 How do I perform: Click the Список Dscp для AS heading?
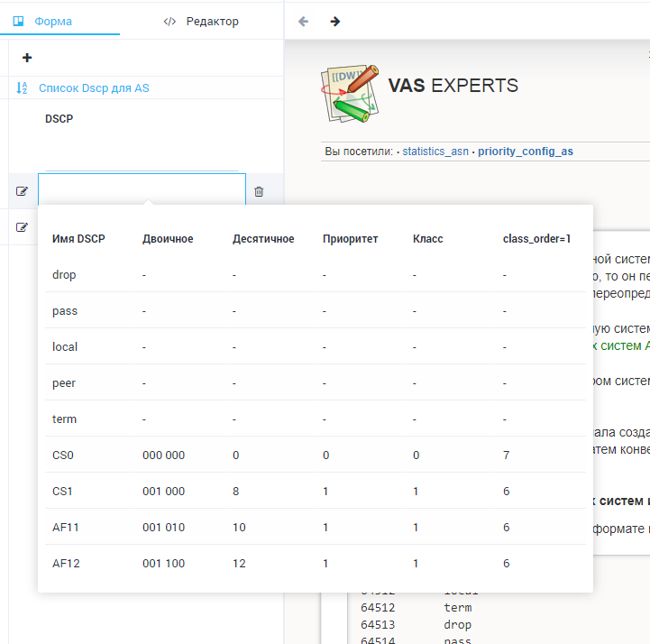pyautogui.click(x=94, y=88)
